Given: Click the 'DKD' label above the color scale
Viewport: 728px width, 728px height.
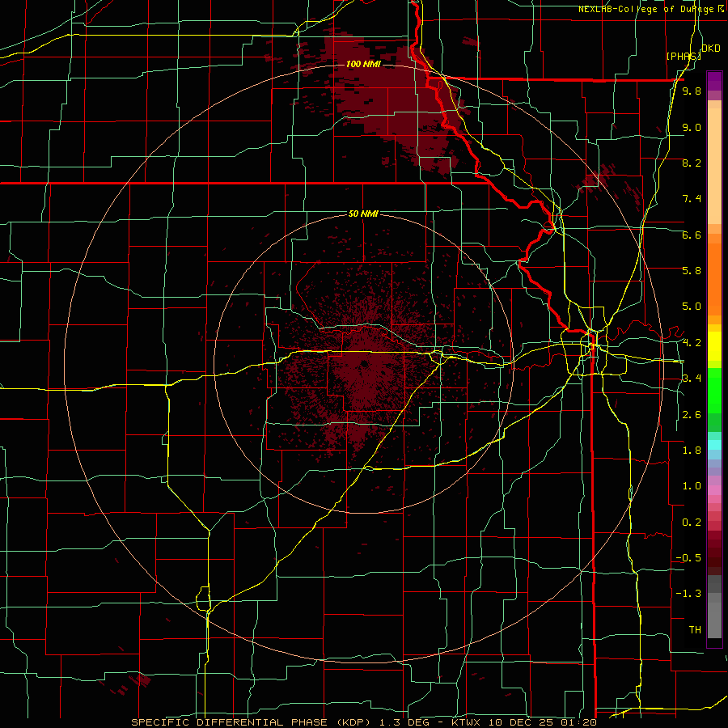Looking at the screenshot, I should (711, 48).
